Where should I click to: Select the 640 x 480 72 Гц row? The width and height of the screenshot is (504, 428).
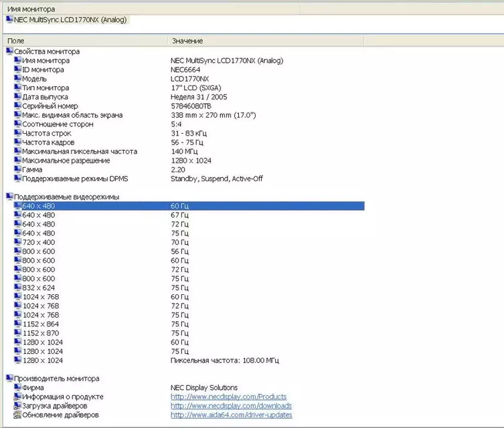189,224
